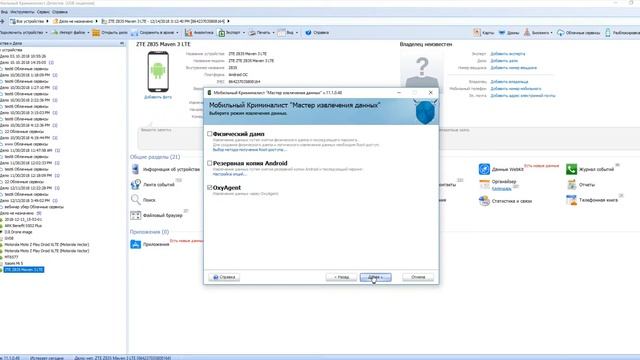The height and width of the screenshot is (360, 640).
Task: Enable the Резервная копия Android checkbox
Action: click(x=210, y=163)
